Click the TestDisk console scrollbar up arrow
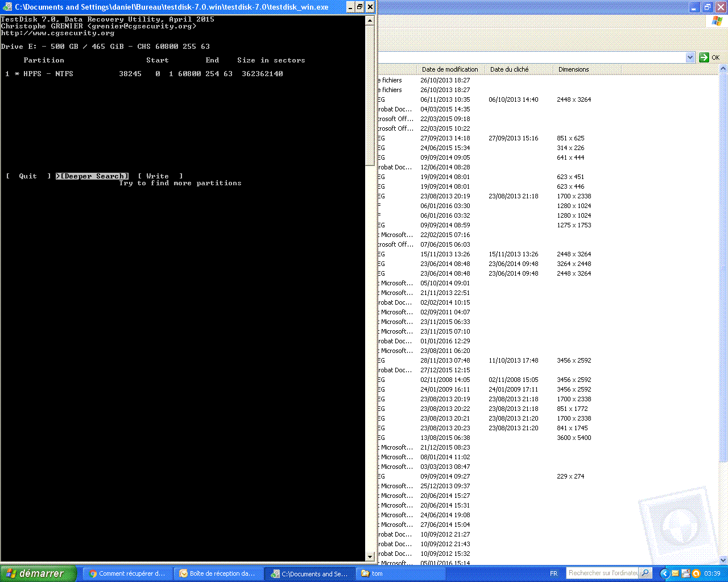 point(370,20)
